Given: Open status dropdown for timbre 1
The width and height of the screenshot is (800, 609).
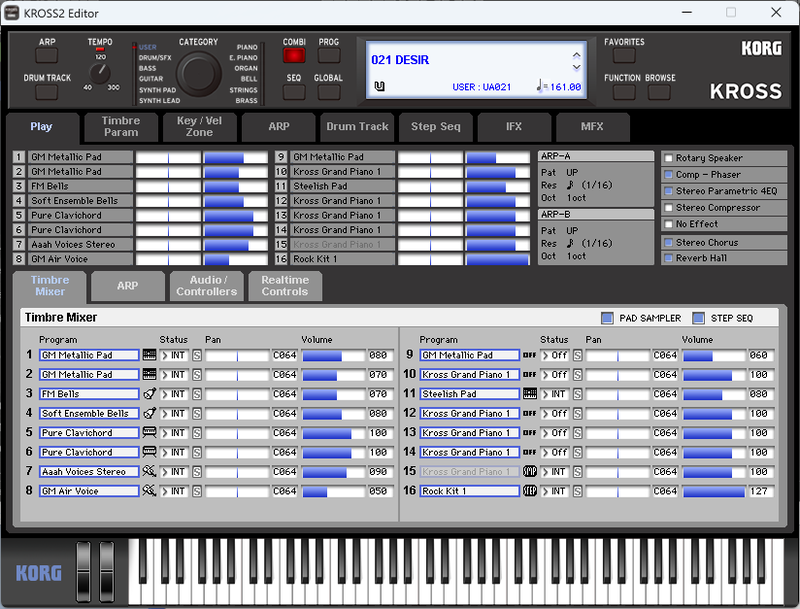Looking at the screenshot, I should coord(174,356).
